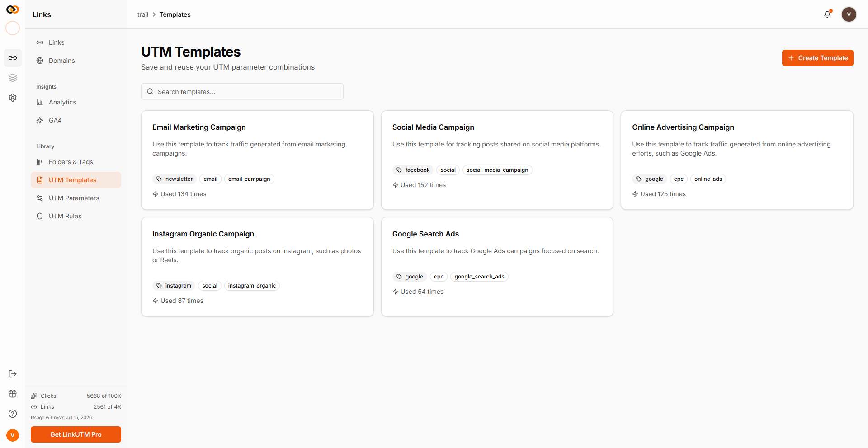Click the email tag

coord(210,179)
